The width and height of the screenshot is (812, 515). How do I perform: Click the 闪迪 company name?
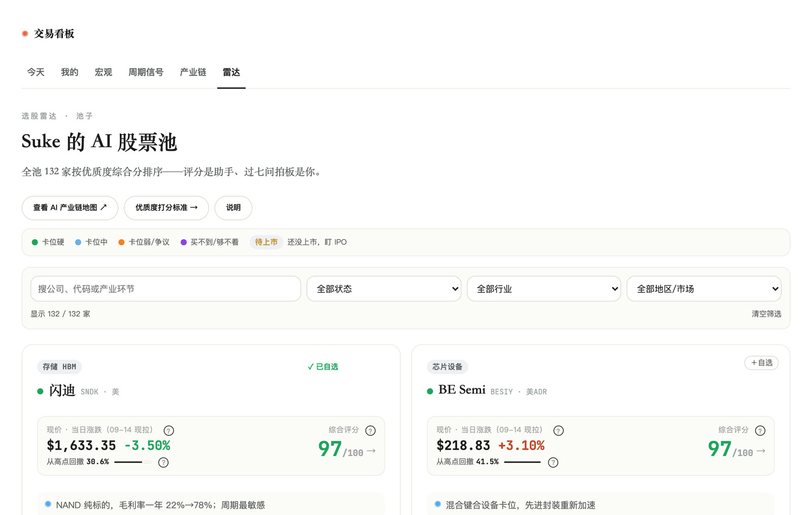click(62, 390)
